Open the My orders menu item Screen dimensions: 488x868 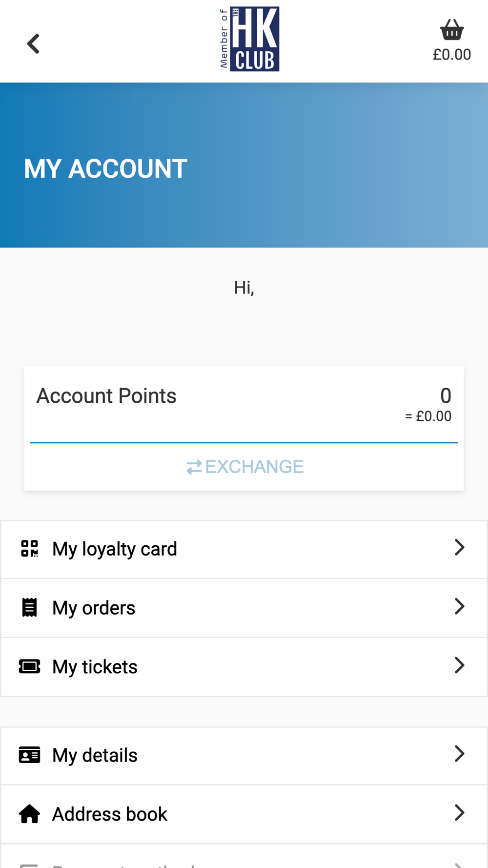tap(94, 608)
